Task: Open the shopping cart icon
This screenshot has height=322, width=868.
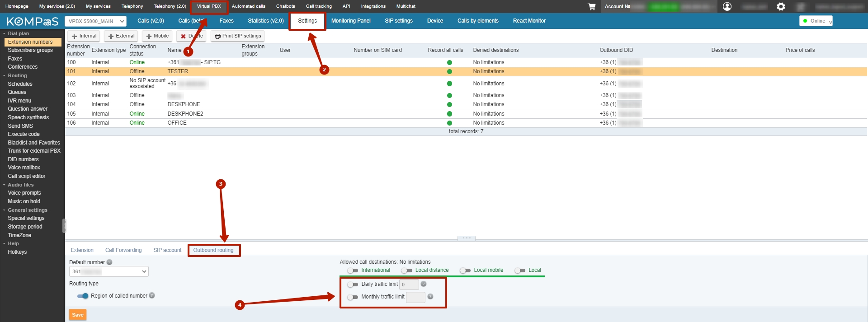Action: 591,6
